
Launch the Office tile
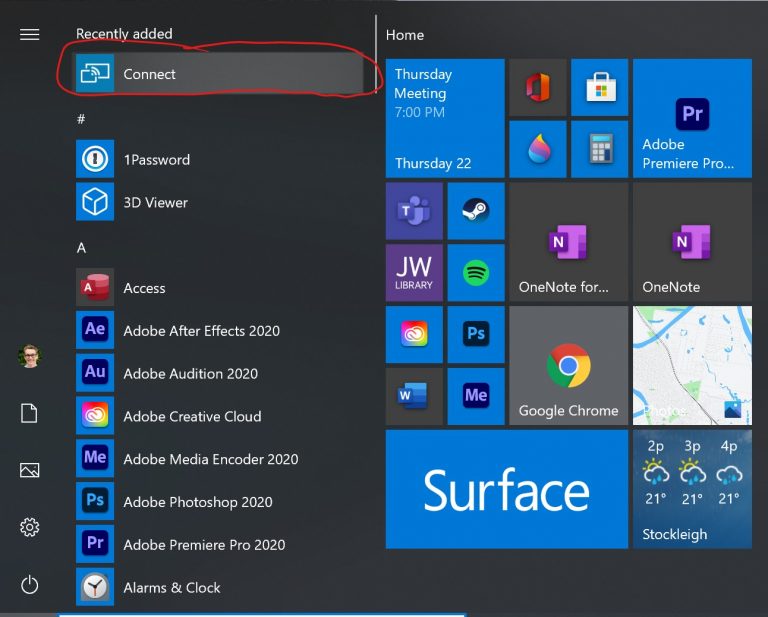[x=537, y=87]
